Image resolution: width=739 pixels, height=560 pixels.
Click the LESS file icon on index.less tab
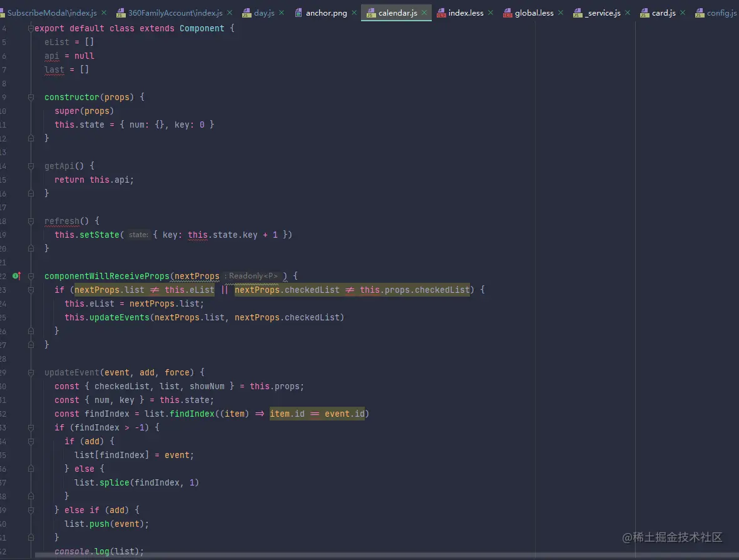click(441, 13)
